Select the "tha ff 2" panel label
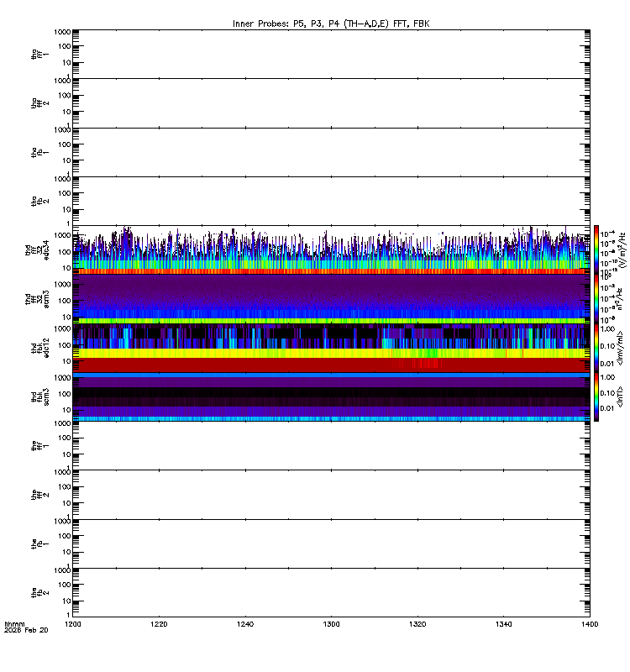 pos(39,103)
